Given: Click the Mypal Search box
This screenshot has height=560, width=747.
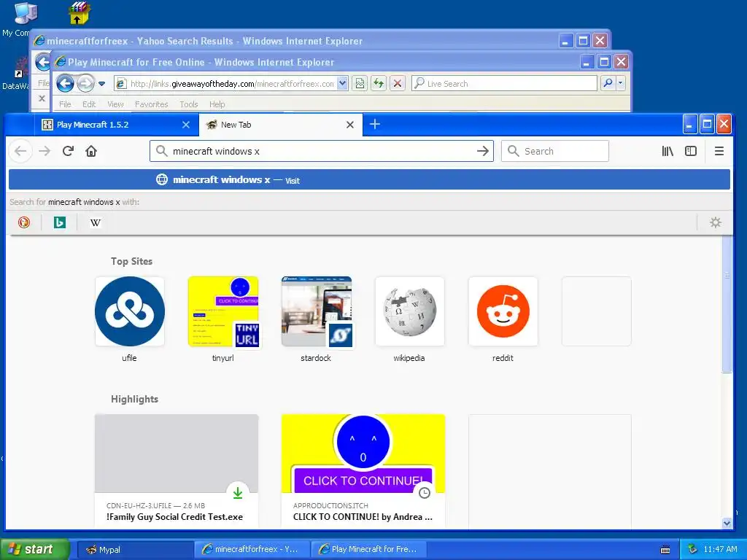Looking at the screenshot, I should click(x=555, y=152).
